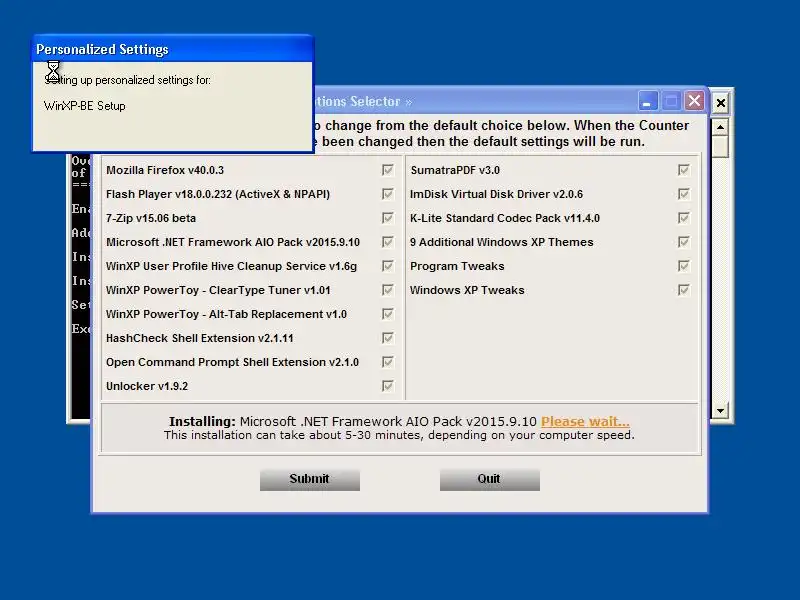Click the Personalized Settings title bar
This screenshot has height=600, width=800.
(x=172, y=49)
